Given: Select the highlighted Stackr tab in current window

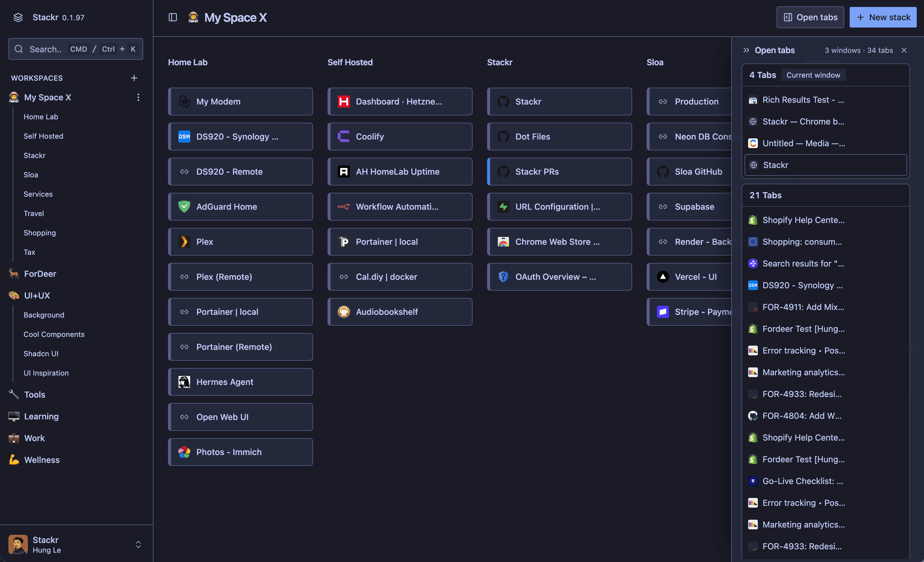Looking at the screenshot, I should tap(825, 165).
